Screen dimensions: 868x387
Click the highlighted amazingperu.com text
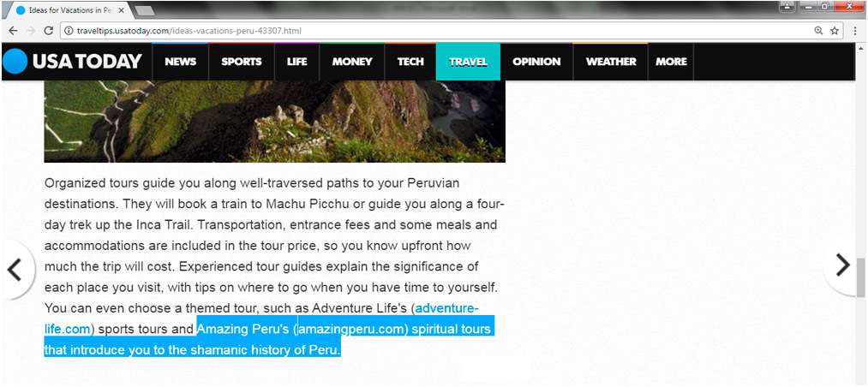pyautogui.click(x=353, y=330)
